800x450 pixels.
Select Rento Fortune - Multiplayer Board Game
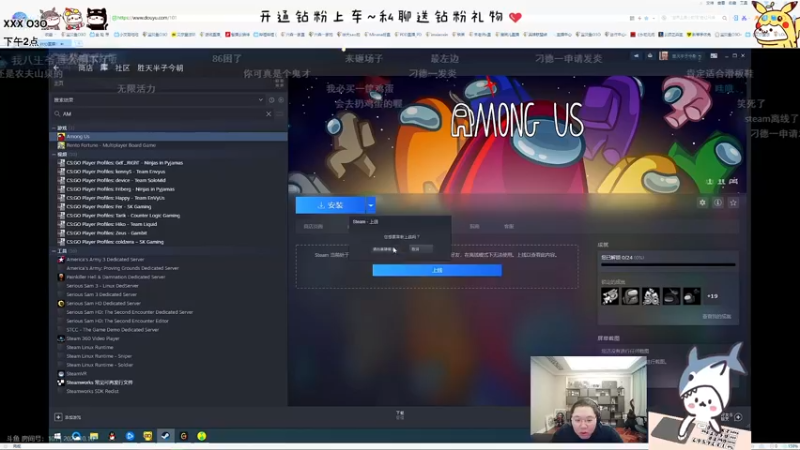pyautogui.click(x=168, y=145)
